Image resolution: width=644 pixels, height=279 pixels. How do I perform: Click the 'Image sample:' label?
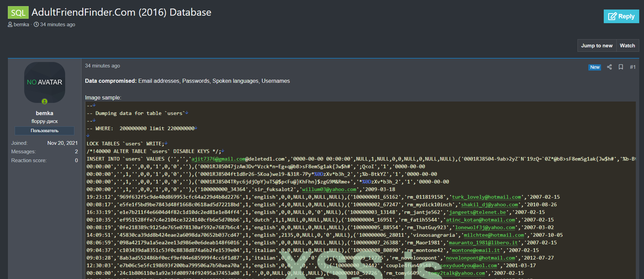point(103,98)
